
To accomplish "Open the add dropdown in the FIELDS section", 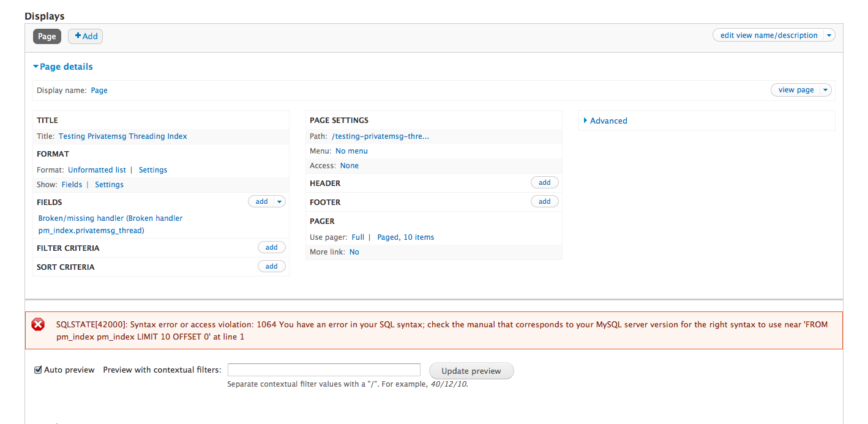I will 279,201.
